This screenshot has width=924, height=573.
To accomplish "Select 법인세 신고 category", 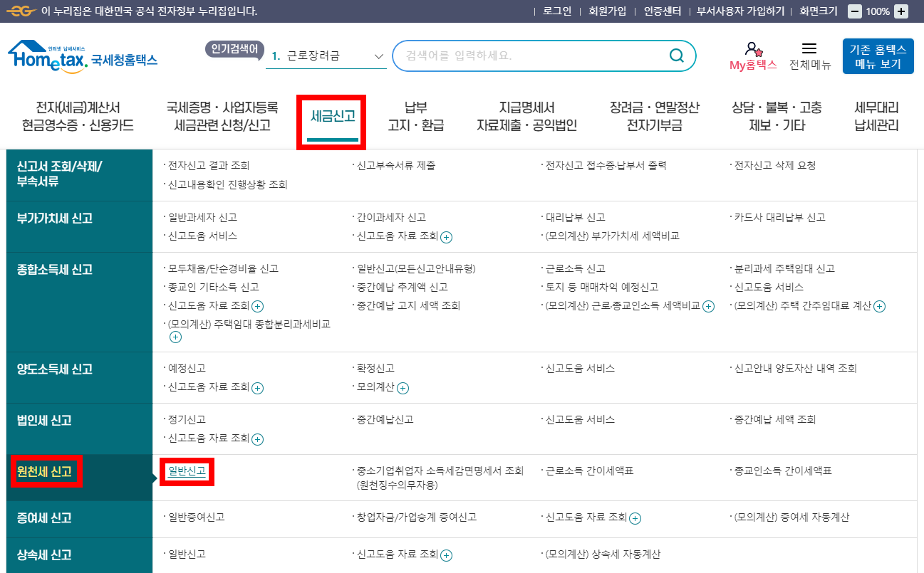I will tap(80, 429).
